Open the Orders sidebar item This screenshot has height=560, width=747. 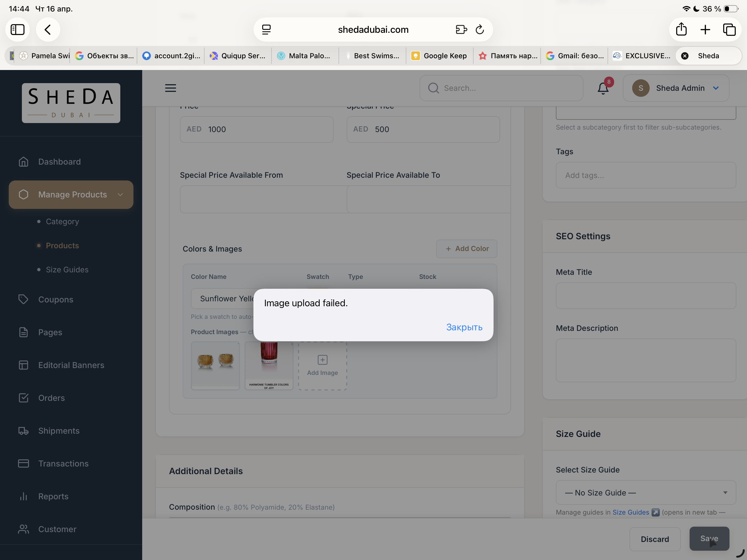click(x=51, y=398)
